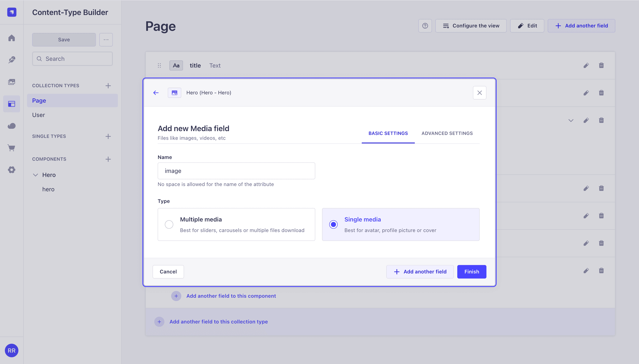The height and width of the screenshot is (364, 639).
Task: Switch to Basic Settings tab
Action: click(388, 133)
